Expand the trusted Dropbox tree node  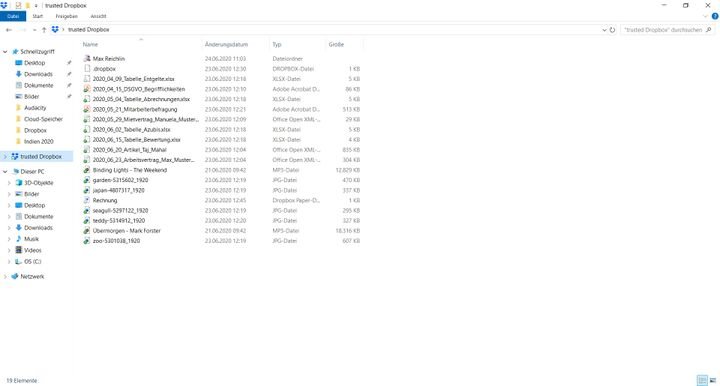5,157
